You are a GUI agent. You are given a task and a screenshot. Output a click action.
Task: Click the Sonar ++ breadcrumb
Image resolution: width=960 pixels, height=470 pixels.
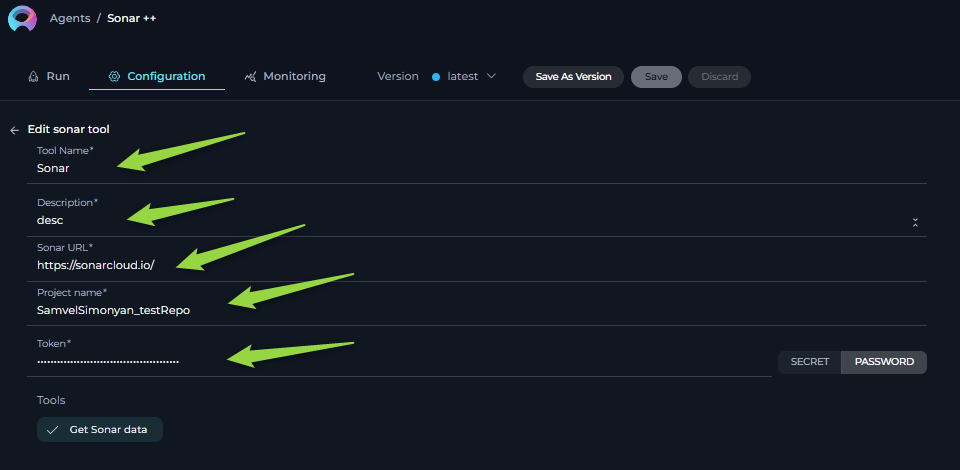132,18
